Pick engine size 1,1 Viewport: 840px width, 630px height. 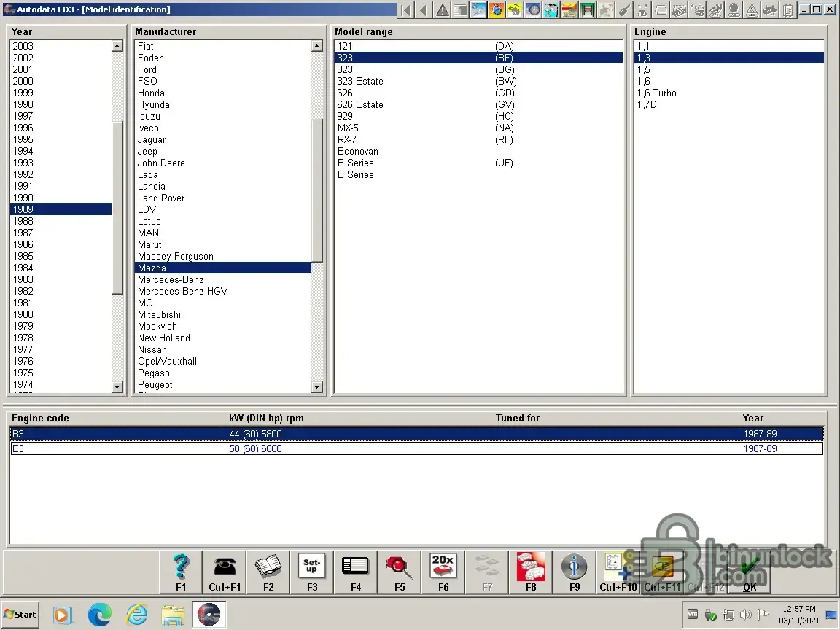(x=728, y=46)
